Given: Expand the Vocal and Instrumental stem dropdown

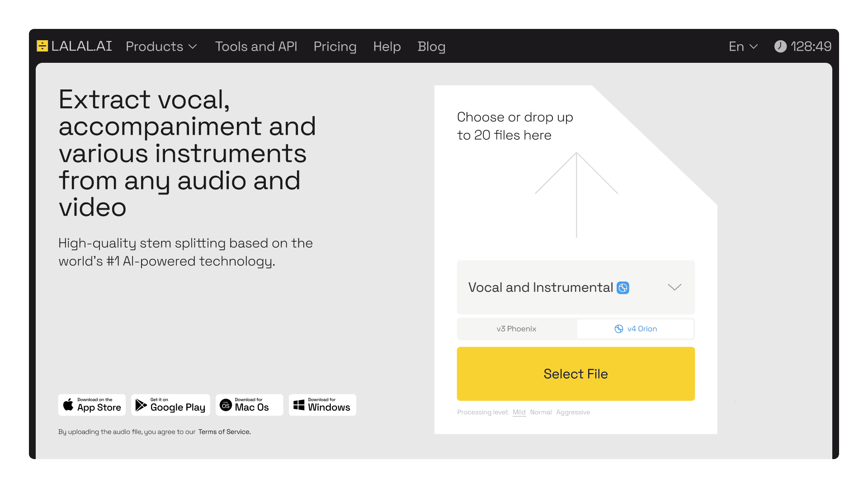Looking at the screenshot, I should click(x=675, y=287).
